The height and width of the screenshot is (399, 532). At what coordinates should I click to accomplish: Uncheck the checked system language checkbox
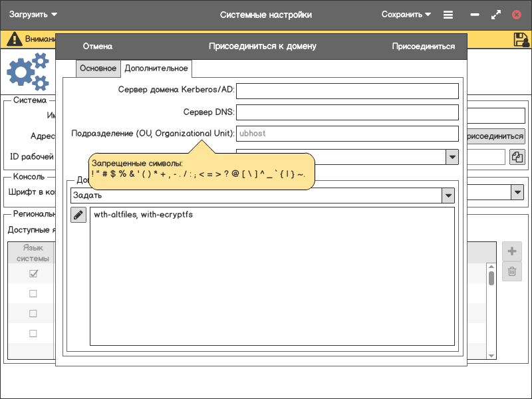click(33, 273)
